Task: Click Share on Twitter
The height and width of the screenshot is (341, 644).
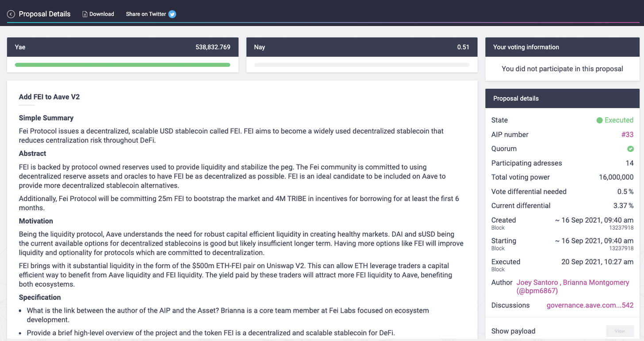Action: (151, 14)
